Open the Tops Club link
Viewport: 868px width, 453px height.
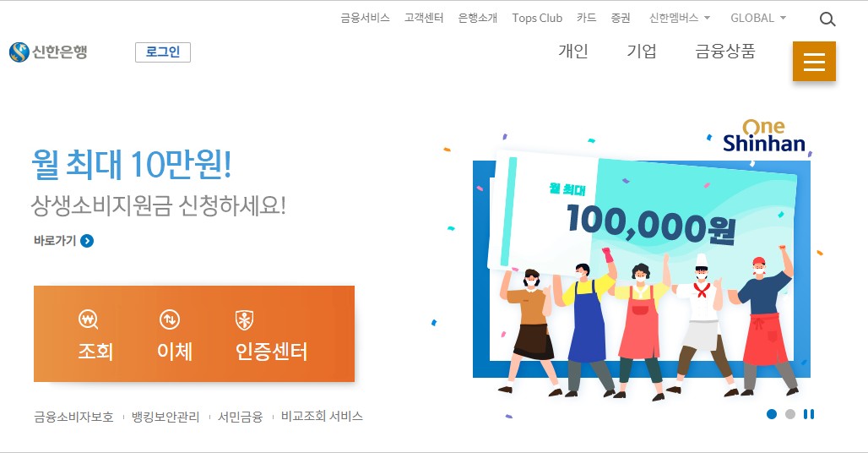(x=537, y=18)
